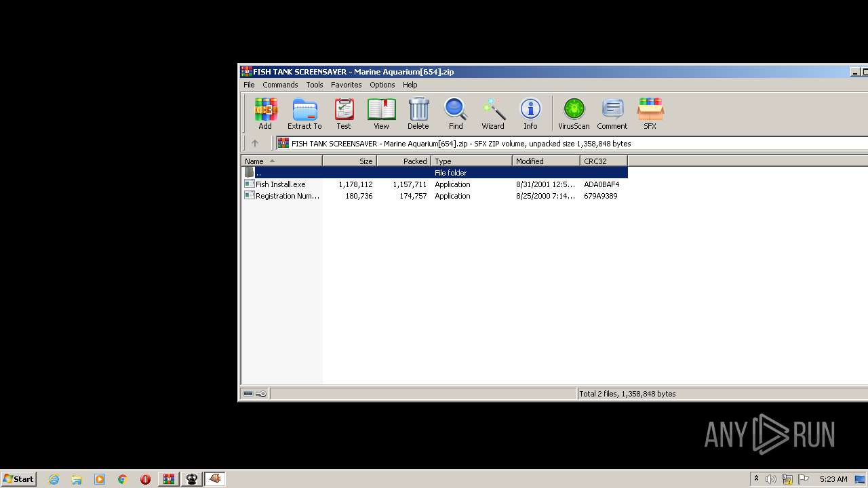868x488 pixels.
Task: Launch Opera from the taskbar
Action: coord(145,479)
